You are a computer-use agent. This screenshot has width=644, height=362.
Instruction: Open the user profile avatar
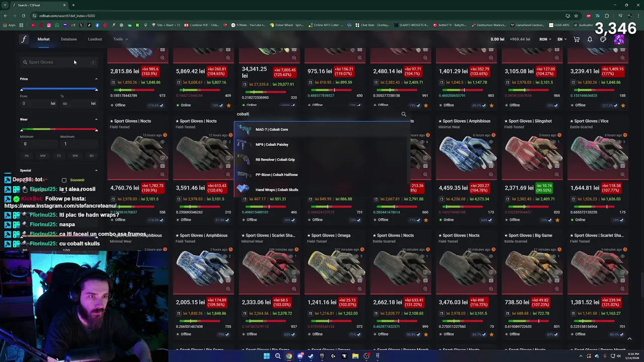click(x=619, y=39)
